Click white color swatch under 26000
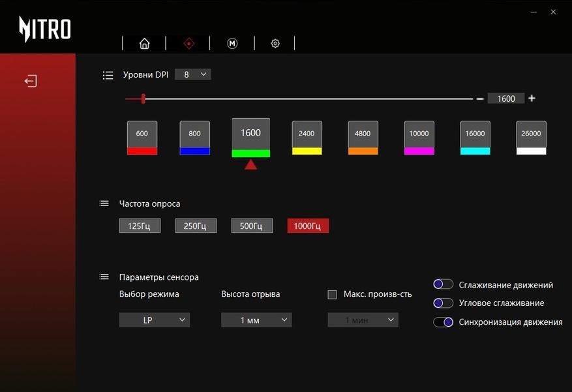 tap(531, 151)
